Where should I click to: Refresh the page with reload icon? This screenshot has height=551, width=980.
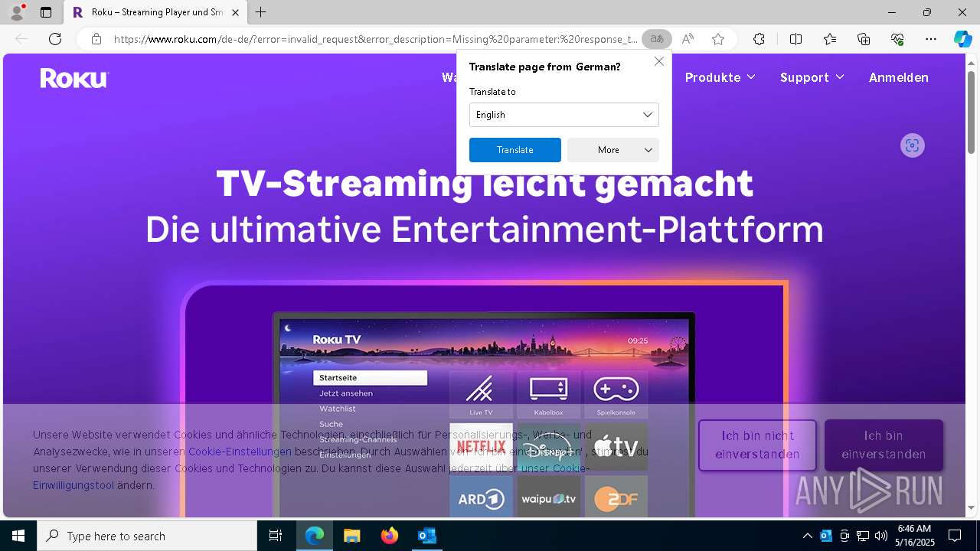point(55,39)
